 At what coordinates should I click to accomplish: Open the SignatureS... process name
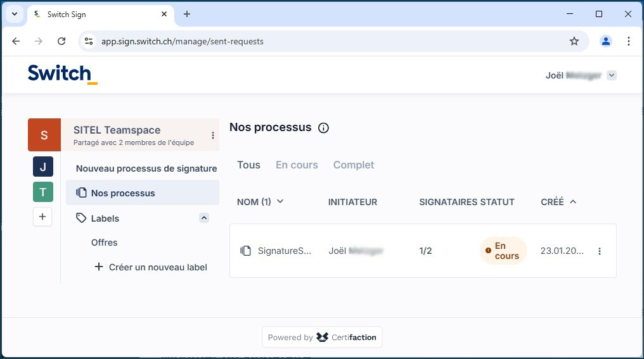pyautogui.click(x=284, y=251)
